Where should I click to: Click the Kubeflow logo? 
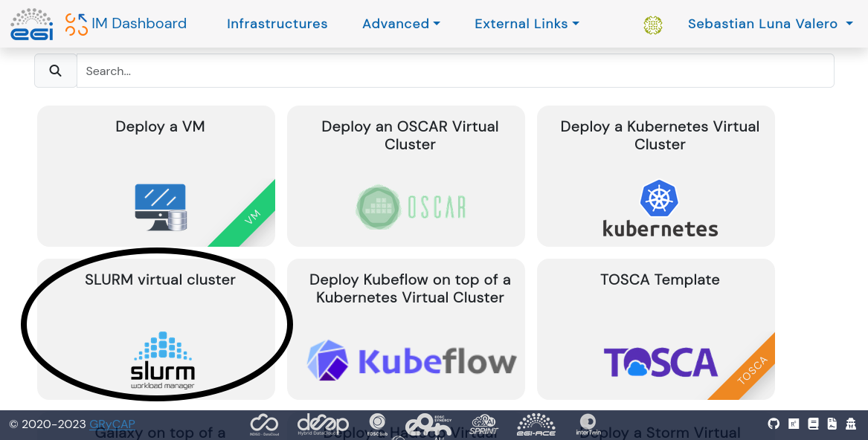tap(411, 361)
